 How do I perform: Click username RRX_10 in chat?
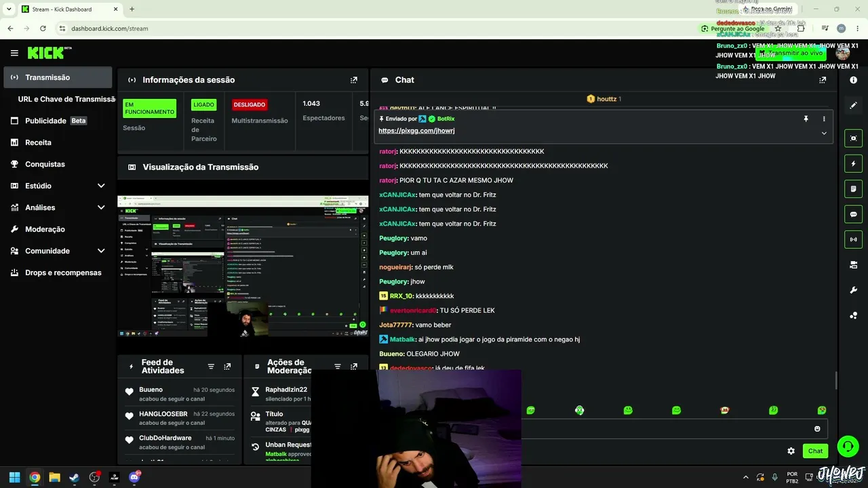tap(401, 296)
